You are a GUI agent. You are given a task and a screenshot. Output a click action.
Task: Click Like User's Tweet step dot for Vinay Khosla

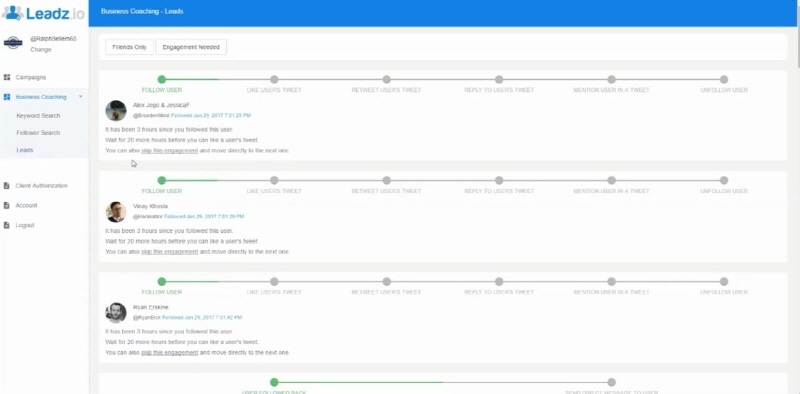click(x=274, y=180)
